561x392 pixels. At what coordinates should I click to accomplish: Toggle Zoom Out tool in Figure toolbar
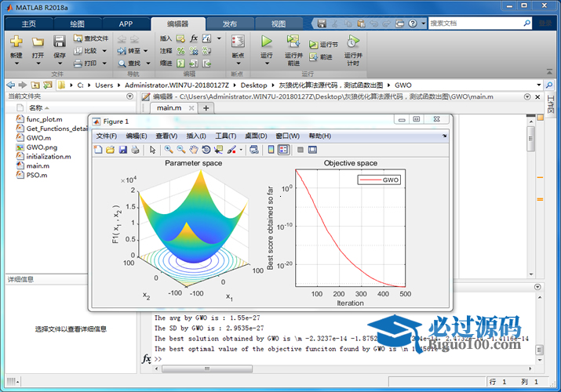pos(181,150)
